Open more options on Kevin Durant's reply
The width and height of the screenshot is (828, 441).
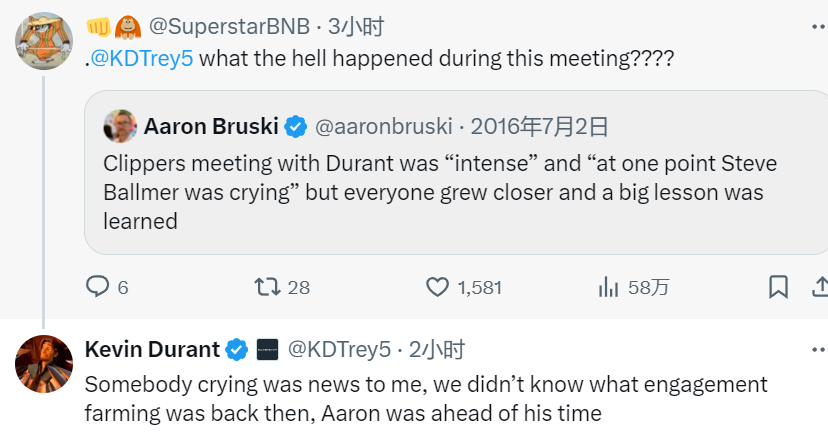coord(817,349)
